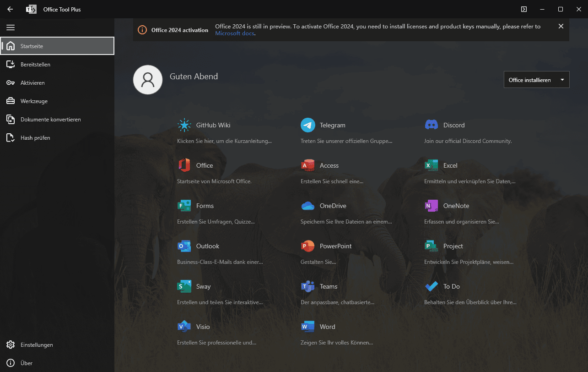Click 'Erstellen Sie Umfragen, Quizze...' text
The height and width of the screenshot is (372, 588).
pos(216,221)
